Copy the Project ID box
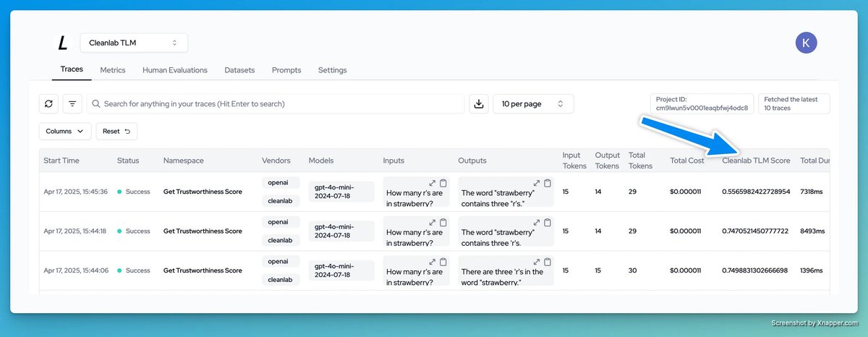The width and height of the screenshot is (868, 337). pos(702,103)
